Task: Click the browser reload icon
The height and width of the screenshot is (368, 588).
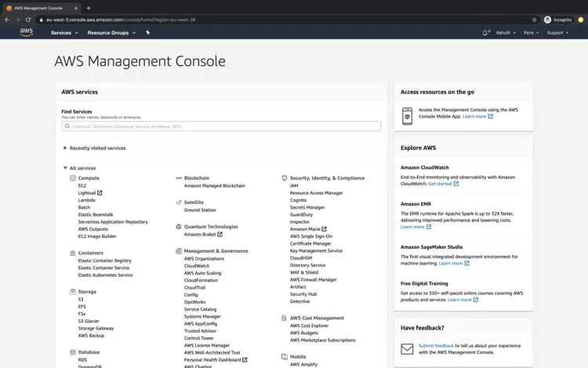Action: (28, 20)
